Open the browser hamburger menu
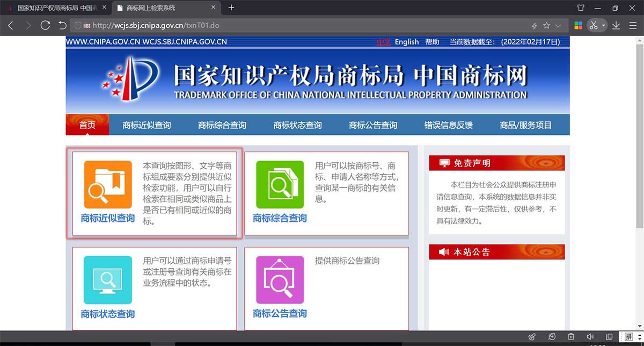This screenshot has width=644, height=346. (632, 25)
